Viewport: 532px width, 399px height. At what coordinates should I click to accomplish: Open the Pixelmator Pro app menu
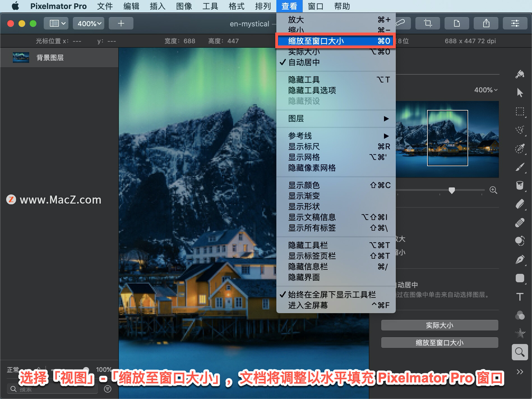click(x=58, y=6)
